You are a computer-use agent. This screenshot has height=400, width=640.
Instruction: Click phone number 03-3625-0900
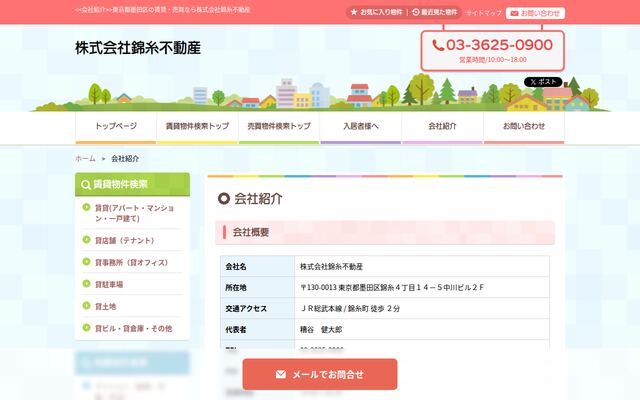click(x=499, y=45)
